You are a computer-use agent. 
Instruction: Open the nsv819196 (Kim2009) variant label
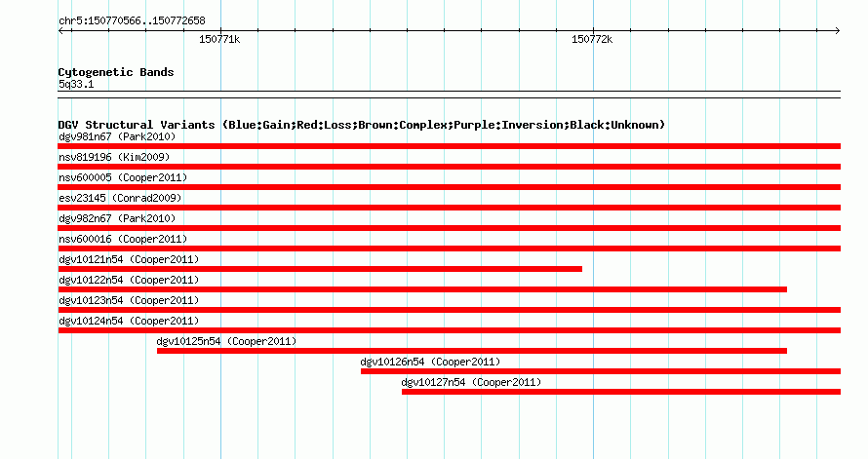114,157
